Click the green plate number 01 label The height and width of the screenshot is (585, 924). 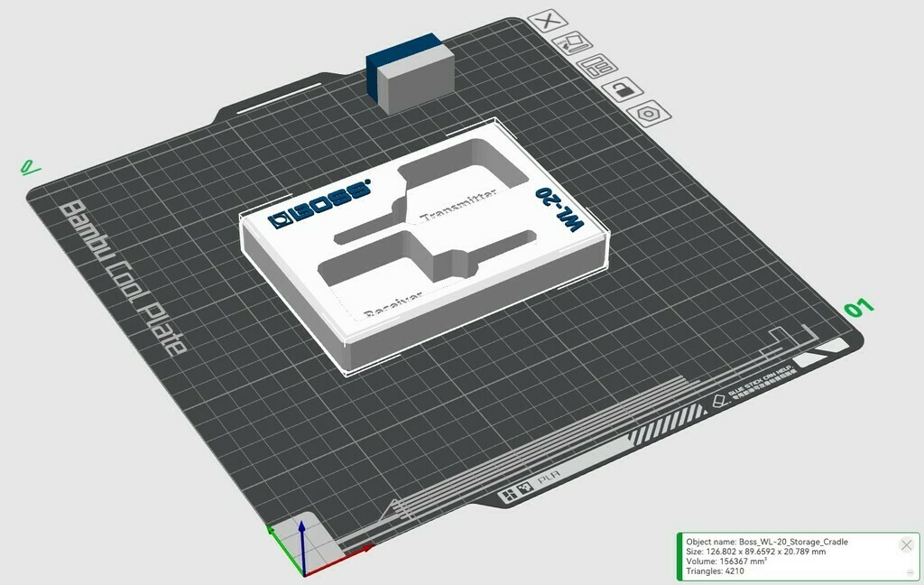coord(859,308)
